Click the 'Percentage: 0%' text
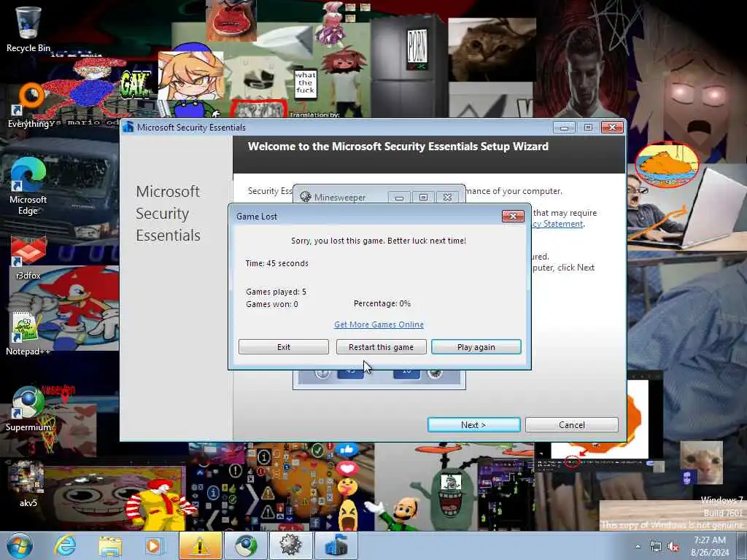This screenshot has height=560, width=747. [382, 303]
